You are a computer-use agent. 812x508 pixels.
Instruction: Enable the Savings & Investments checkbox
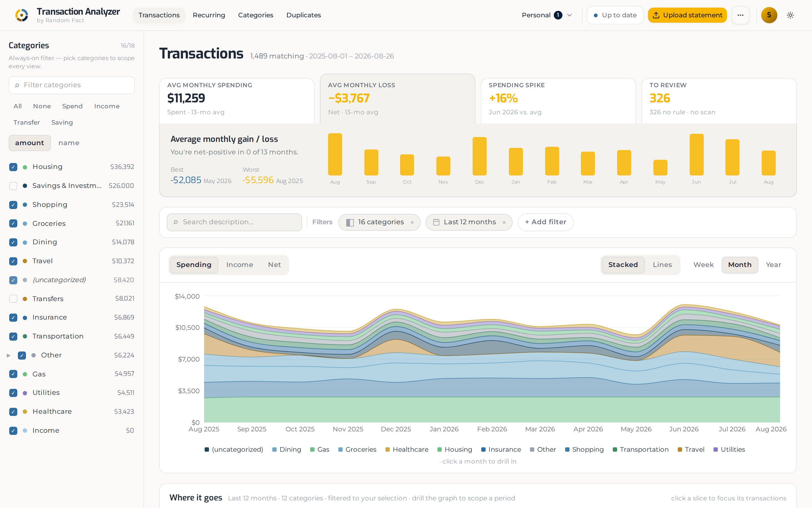13,186
